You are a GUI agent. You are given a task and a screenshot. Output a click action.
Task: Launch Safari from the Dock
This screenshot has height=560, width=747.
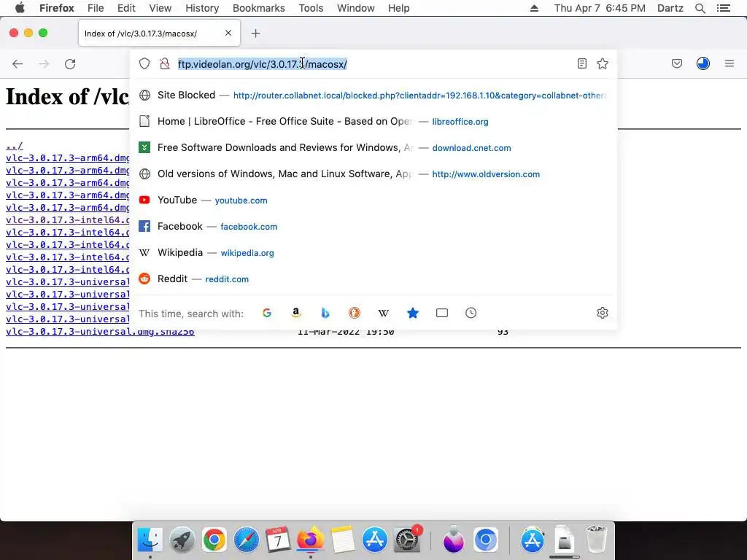coord(246,540)
